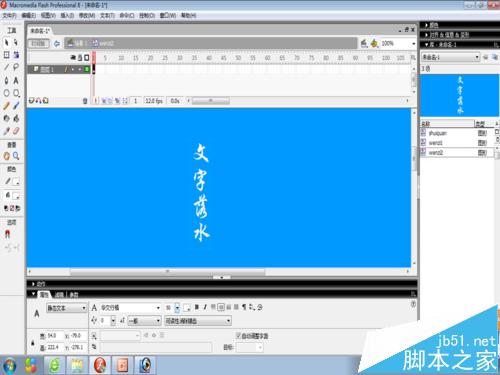Image resolution: width=500 pixels, height=375 pixels.
Task: Select the Eraser tool
Action: coord(16,131)
